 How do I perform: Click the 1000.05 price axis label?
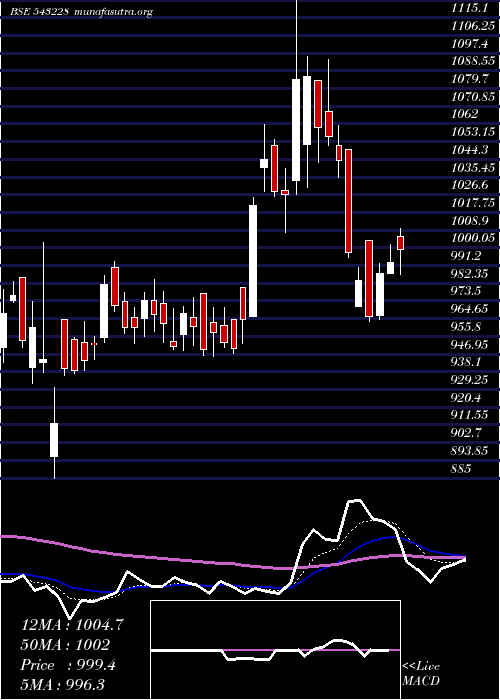[x=473, y=238]
